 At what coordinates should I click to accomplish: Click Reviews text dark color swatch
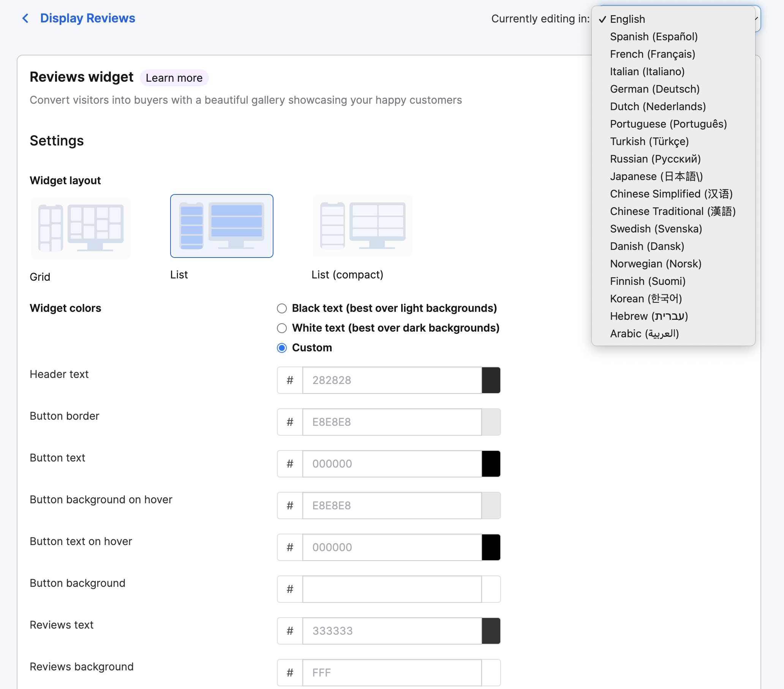click(491, 631)
